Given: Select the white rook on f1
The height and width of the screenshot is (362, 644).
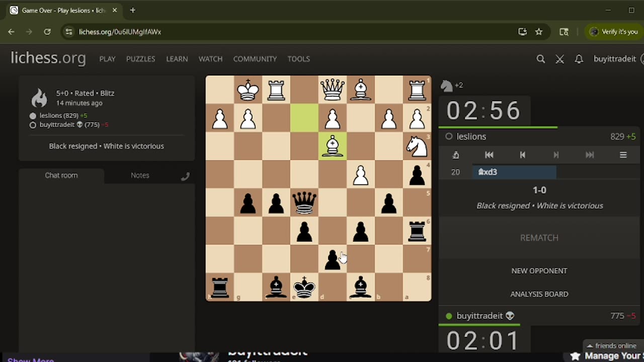Looking at the screenshot, I should 276,90.
